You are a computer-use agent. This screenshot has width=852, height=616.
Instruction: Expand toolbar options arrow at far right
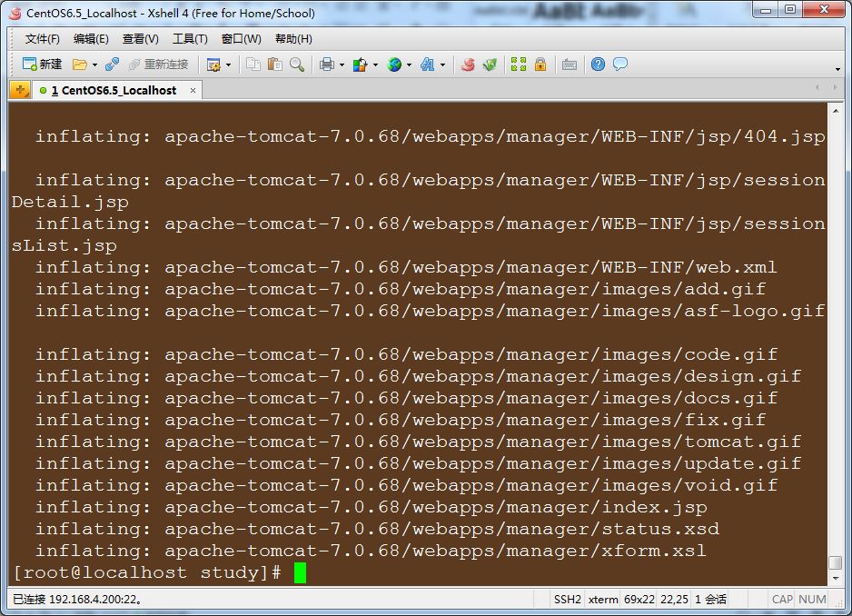point(837,69)
